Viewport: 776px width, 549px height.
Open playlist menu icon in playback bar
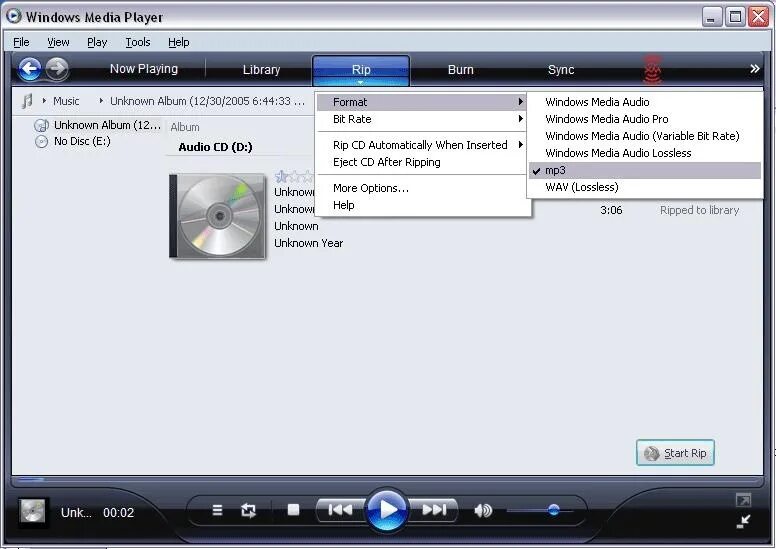pyautogui.click(x=217, y=510)
